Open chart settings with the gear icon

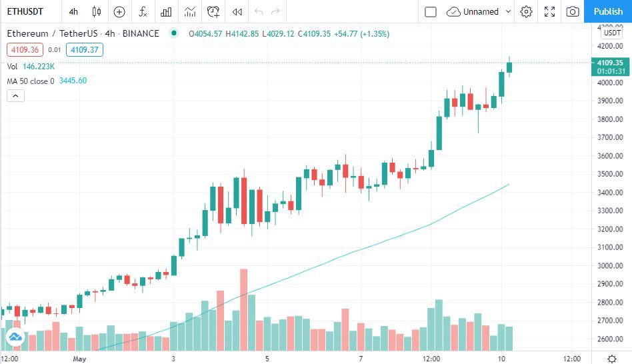click(526, 11)
